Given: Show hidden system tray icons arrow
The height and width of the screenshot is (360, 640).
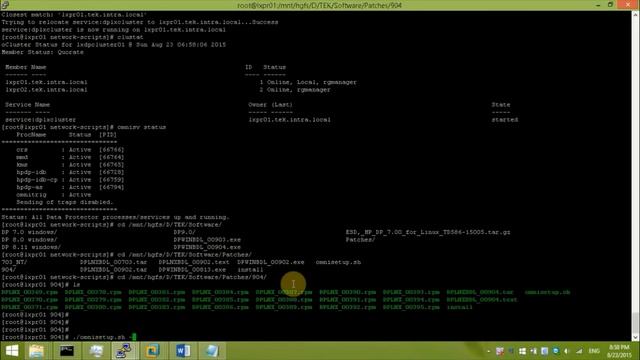Looking at the screenshot, I should tap(489, 351).
